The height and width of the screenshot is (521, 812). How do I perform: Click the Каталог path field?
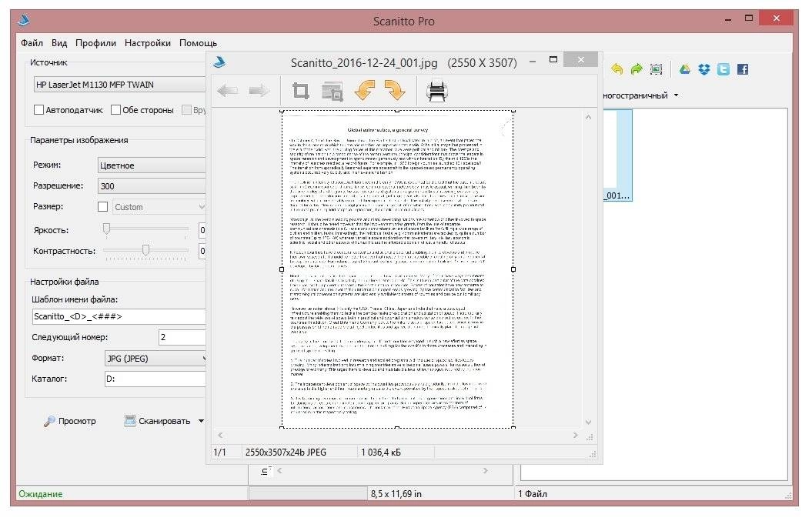click(155, 379)
